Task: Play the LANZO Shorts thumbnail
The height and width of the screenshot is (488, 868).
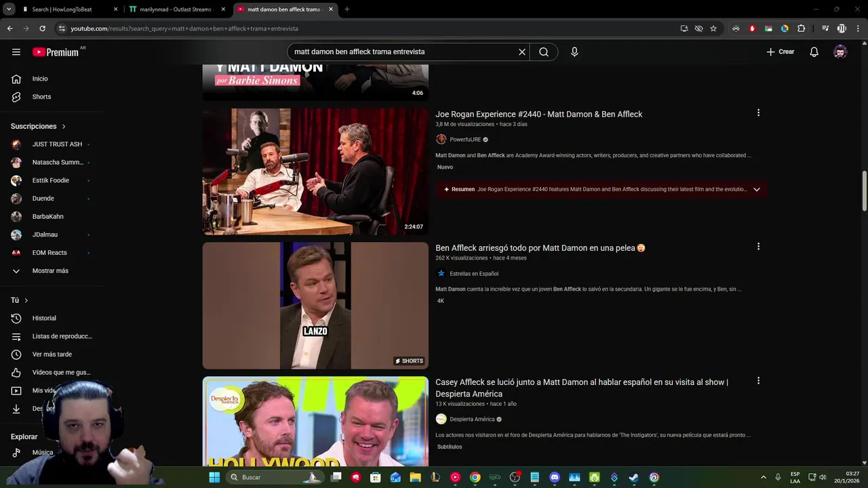Action: 315,306
